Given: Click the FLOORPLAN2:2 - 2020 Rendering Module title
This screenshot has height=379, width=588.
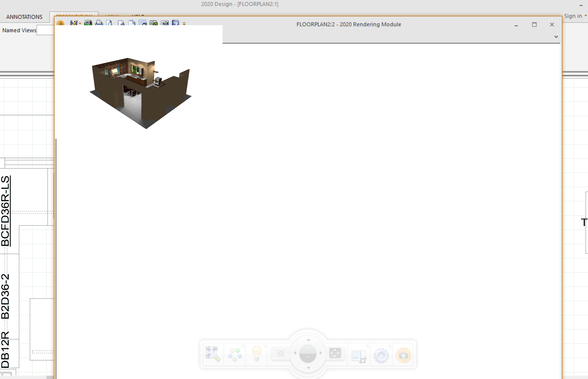Looking at the screenshot, I should (x=349, y=24).
